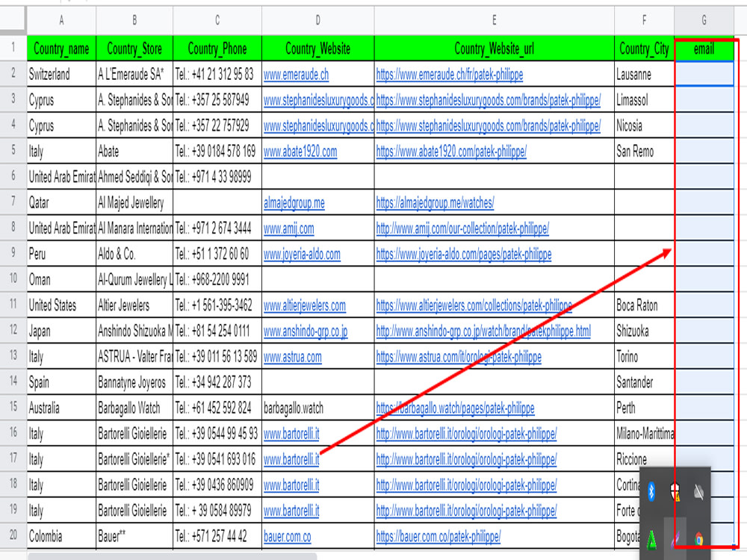The width and height of the screenshot is (747, 560).
Task: Select the Tel.: +34 942 287 373 cell
Action: pos(217,382)
